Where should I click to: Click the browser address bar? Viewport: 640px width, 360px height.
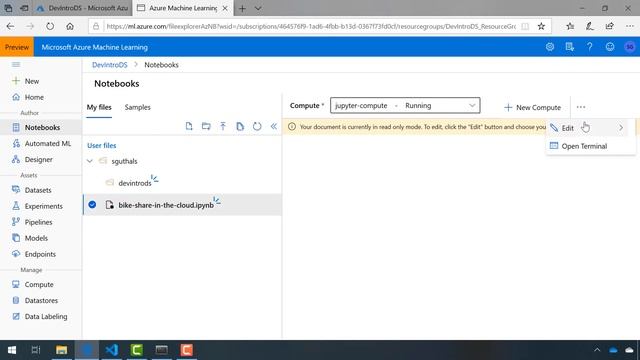tap(310, 26)
